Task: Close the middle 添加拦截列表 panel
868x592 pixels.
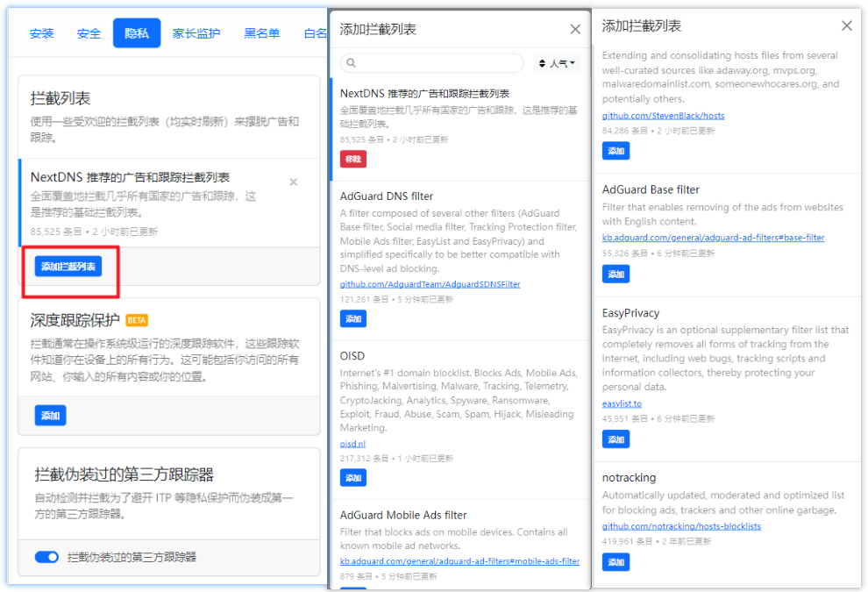Action: click(575, 28)
